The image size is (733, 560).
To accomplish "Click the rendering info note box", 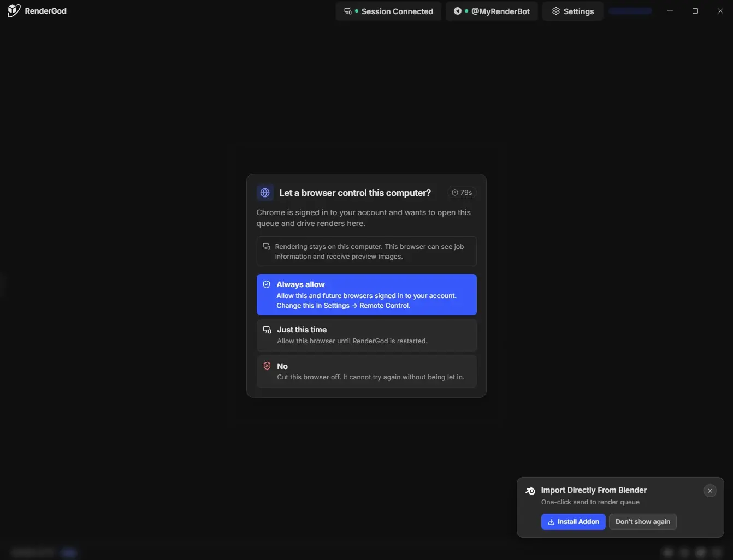I will click(x=366, y=252).
